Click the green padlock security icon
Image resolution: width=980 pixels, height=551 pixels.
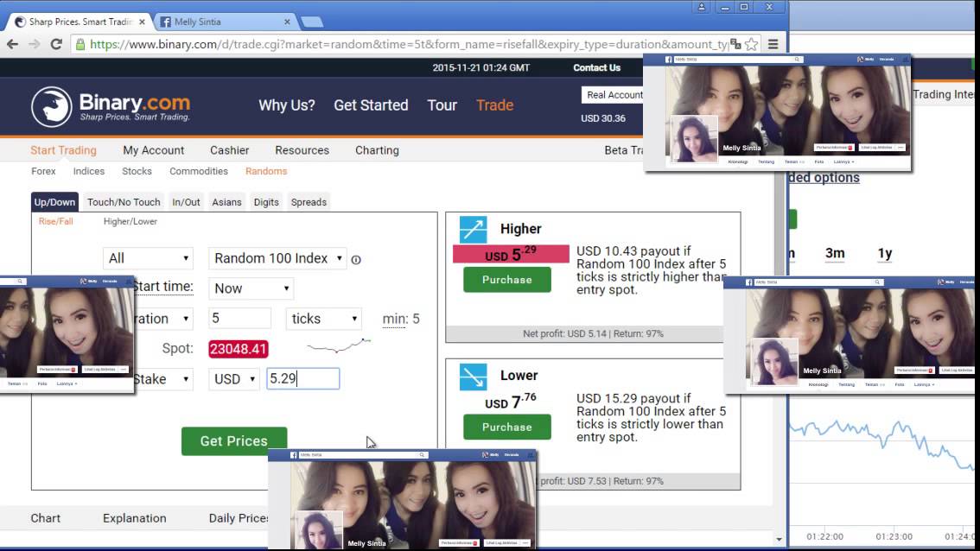[x=80, y=44]
